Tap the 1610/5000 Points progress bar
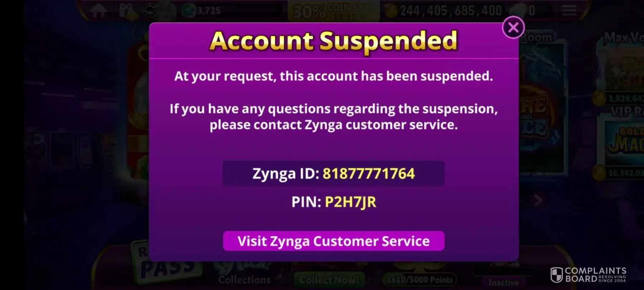 419,280
